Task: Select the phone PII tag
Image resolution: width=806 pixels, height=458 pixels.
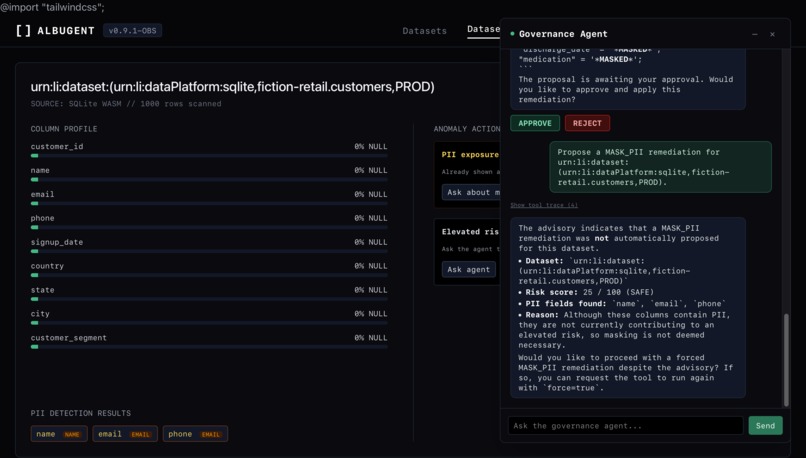Action: [x=195, y=434]
